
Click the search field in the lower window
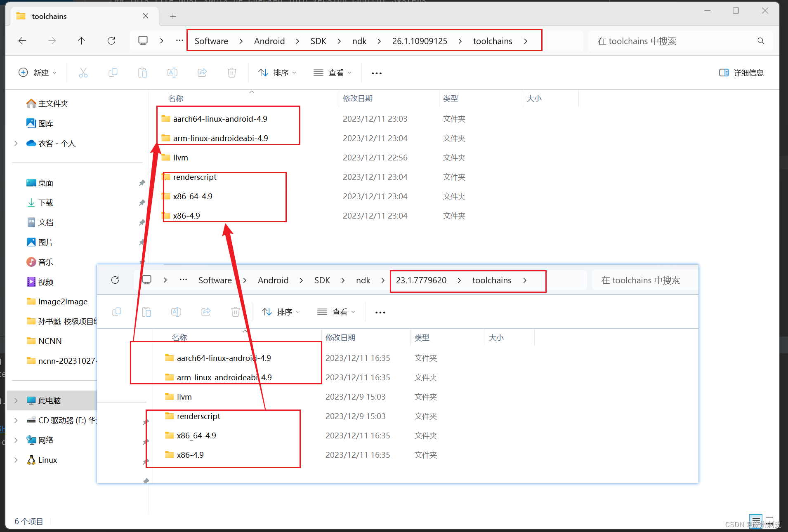click(644, 280)
